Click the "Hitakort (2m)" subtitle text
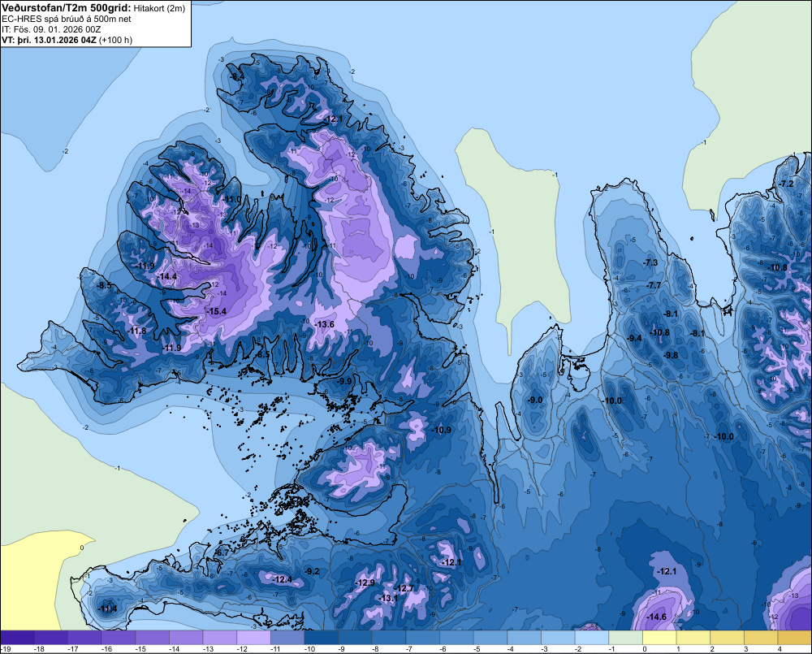Image resolution: width=812 pixels, height=654 pixels. pos(159,8)
